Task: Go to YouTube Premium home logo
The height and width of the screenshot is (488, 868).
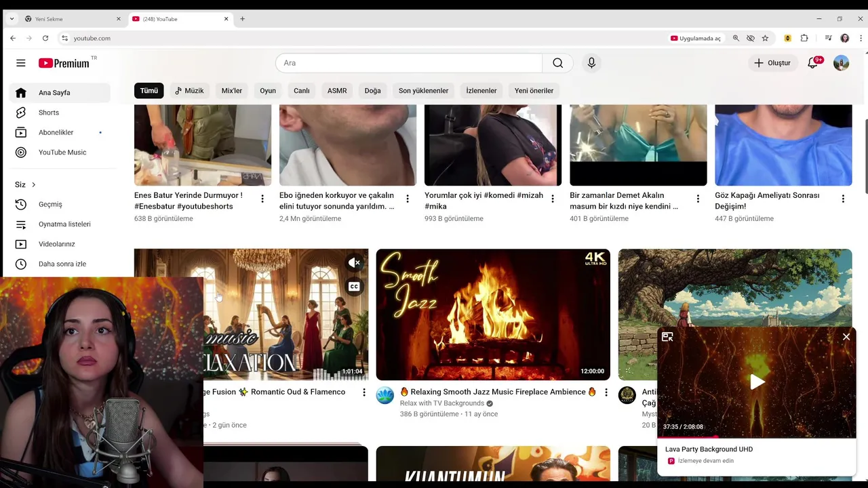Action: (64, 63)
